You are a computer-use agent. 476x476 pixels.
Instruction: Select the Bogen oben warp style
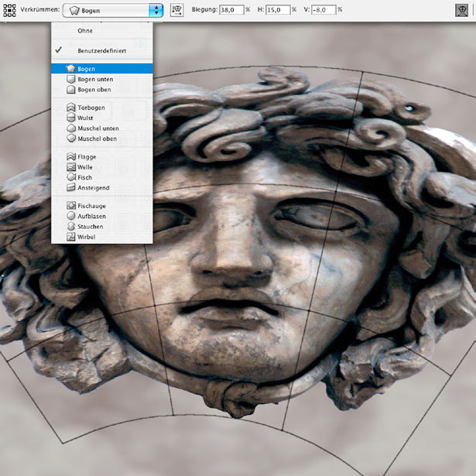tap(95, 89)
